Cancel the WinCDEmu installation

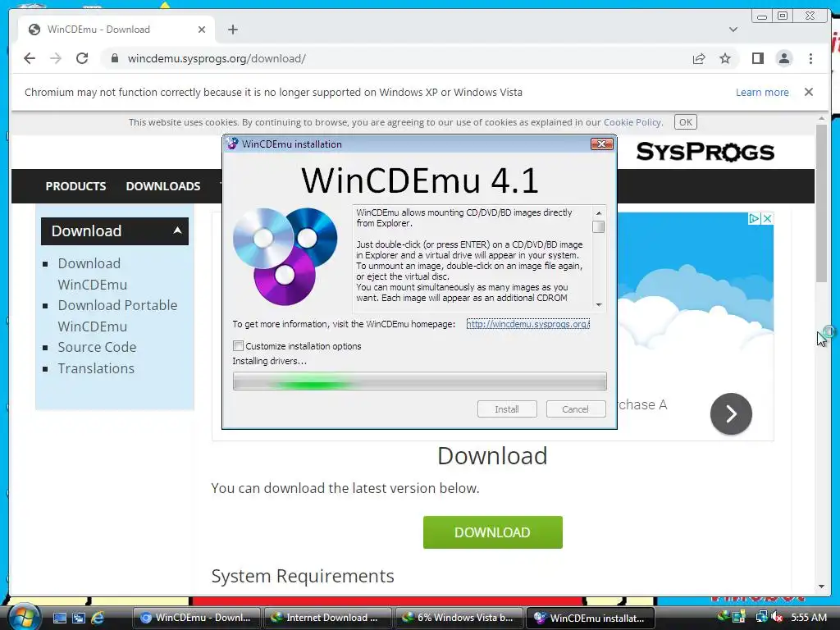point(575,409)
